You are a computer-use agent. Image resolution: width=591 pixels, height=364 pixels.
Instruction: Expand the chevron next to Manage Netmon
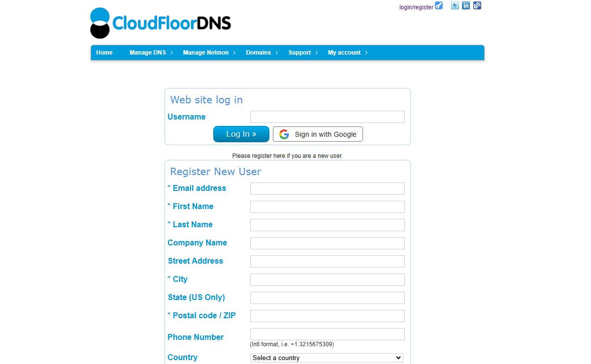(x=234, y=53)
